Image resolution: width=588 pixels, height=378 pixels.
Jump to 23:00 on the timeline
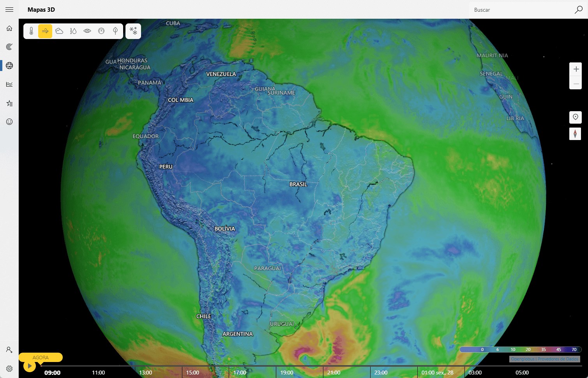(381, 373)
